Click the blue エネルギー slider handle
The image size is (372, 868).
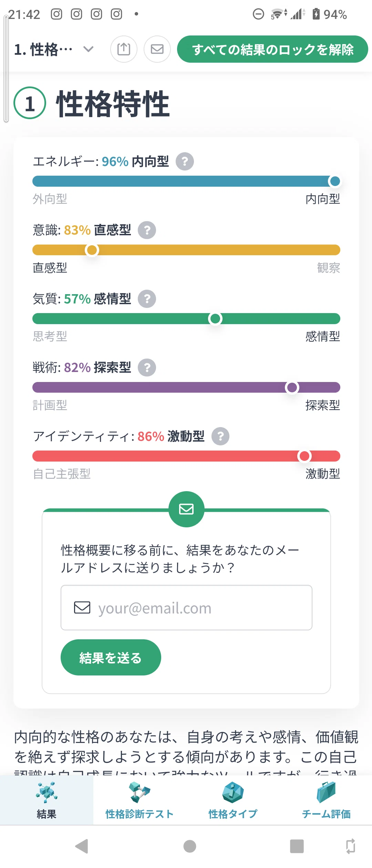click(x=335, y=181)
